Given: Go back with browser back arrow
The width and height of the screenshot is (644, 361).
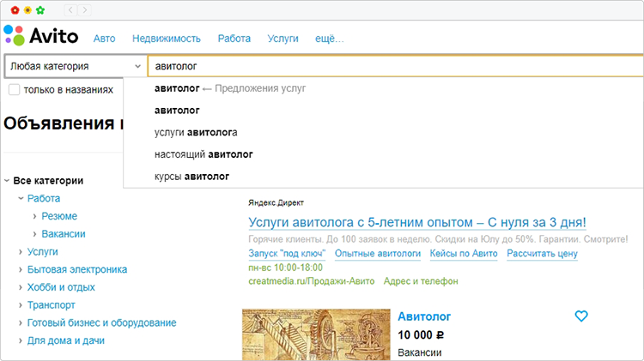Looking at the screenshot, I should pos(70,9).
